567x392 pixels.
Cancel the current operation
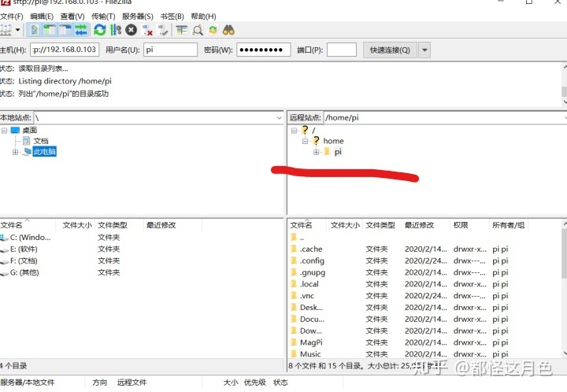pos(131,30)
